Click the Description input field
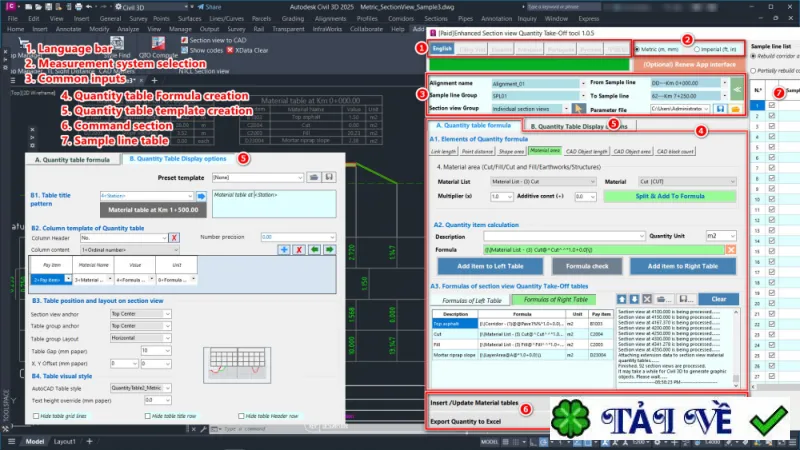The height and width of the screenshot is (450, 800). point(564,236)
